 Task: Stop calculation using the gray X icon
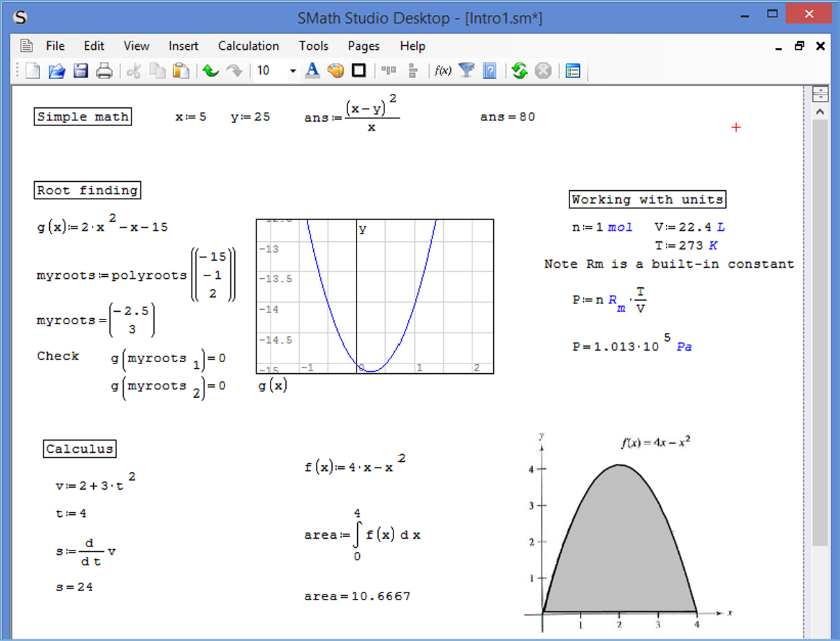544,71
